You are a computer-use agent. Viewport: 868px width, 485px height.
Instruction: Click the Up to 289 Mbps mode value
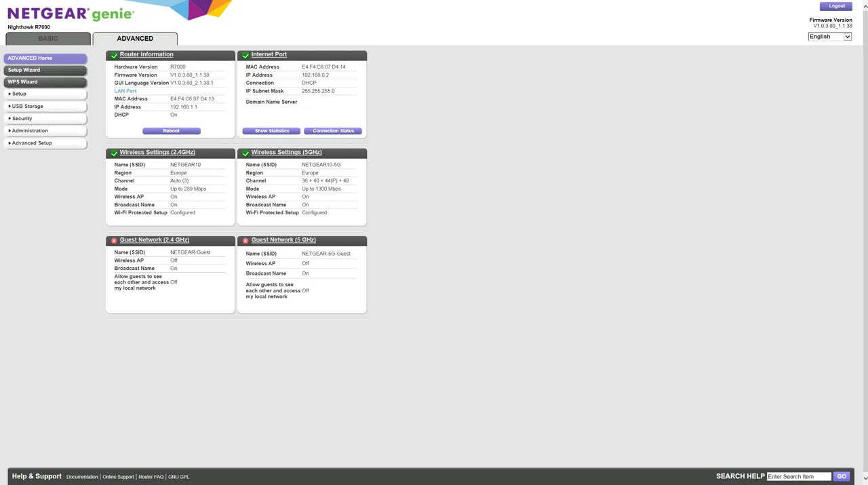coord(189,189)
